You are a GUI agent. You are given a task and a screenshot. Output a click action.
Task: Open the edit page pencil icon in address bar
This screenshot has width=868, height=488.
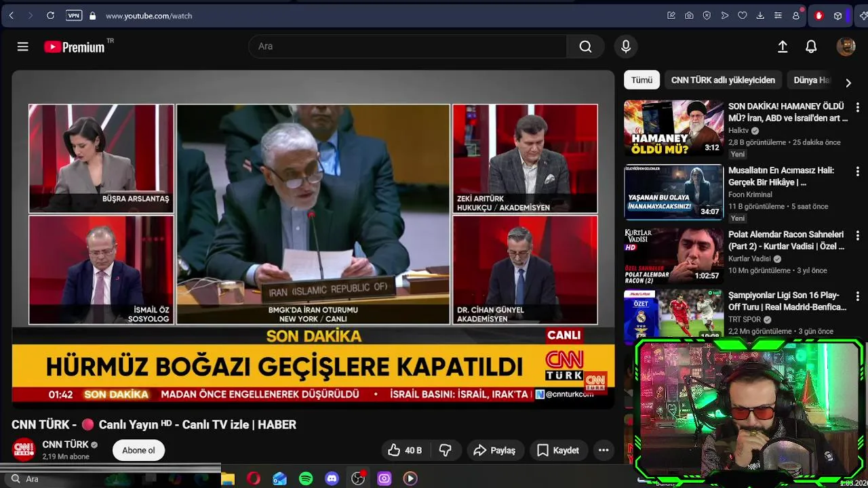671,16
